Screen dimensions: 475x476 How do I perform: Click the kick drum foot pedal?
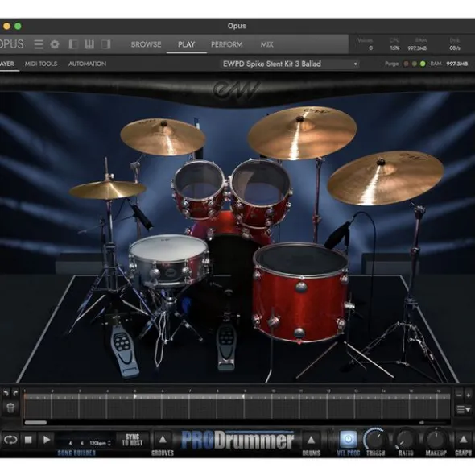(x=227, y=346)
